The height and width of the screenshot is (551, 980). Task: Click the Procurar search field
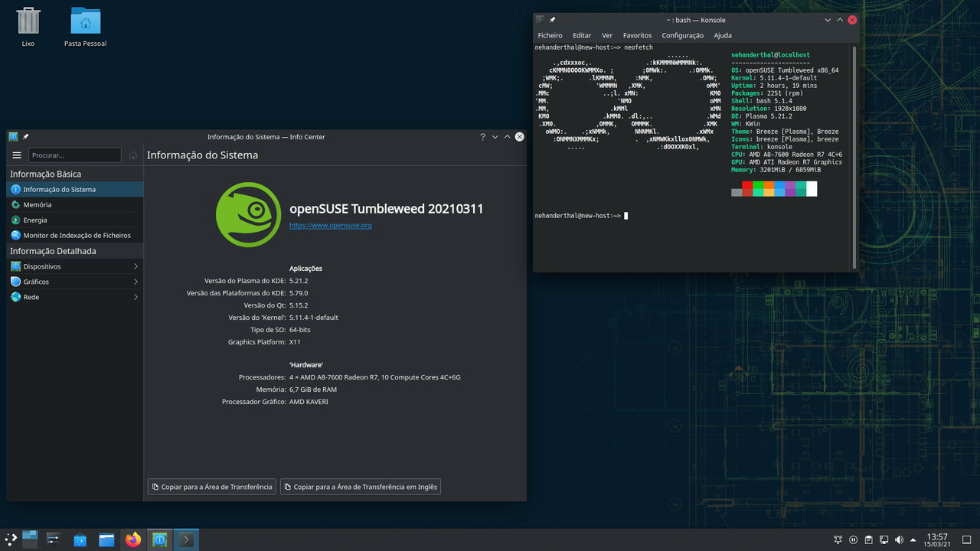pyautogui.click(x=75, y=155)
